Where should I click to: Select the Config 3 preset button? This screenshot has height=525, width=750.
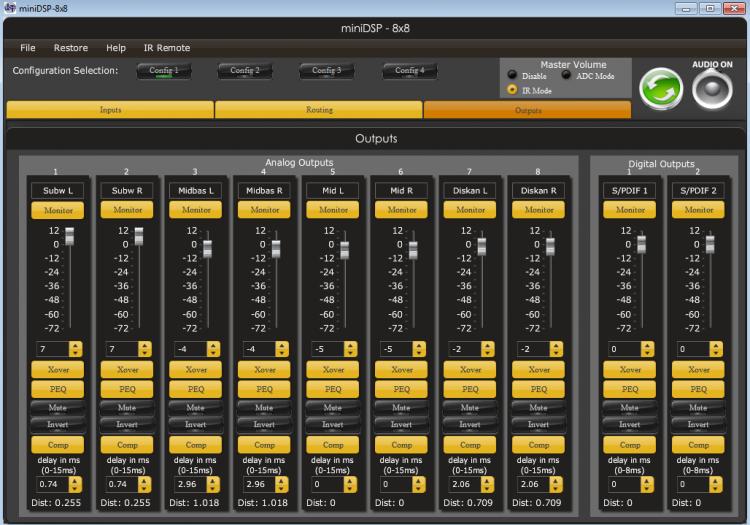326,71
